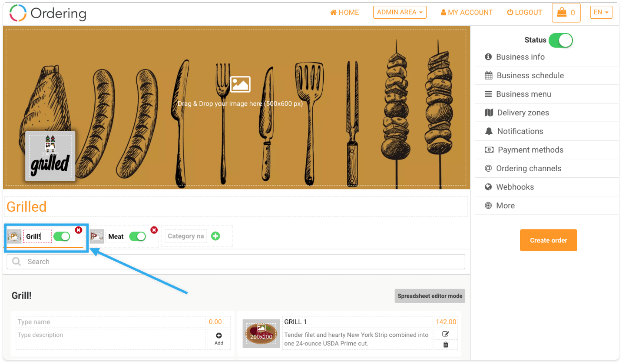Click the Create order button
The width and height of the screenshot is (622, 364).
tap(548, 240)
